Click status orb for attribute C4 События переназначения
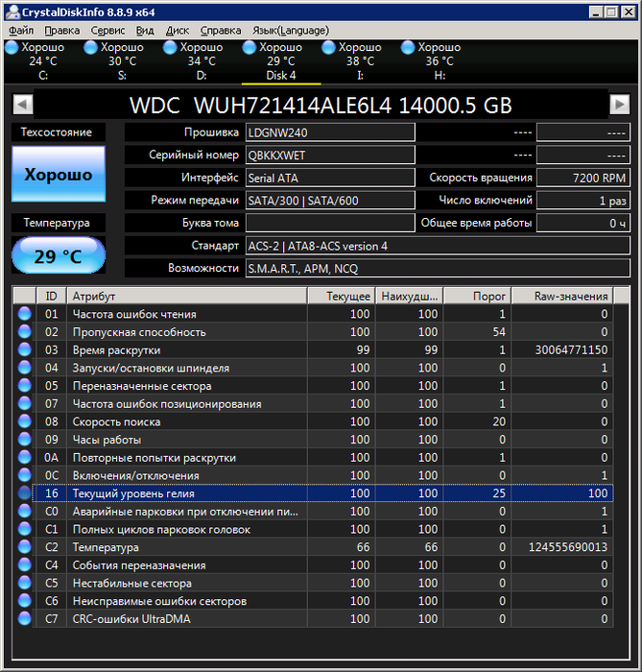 (x=24, y=564)
